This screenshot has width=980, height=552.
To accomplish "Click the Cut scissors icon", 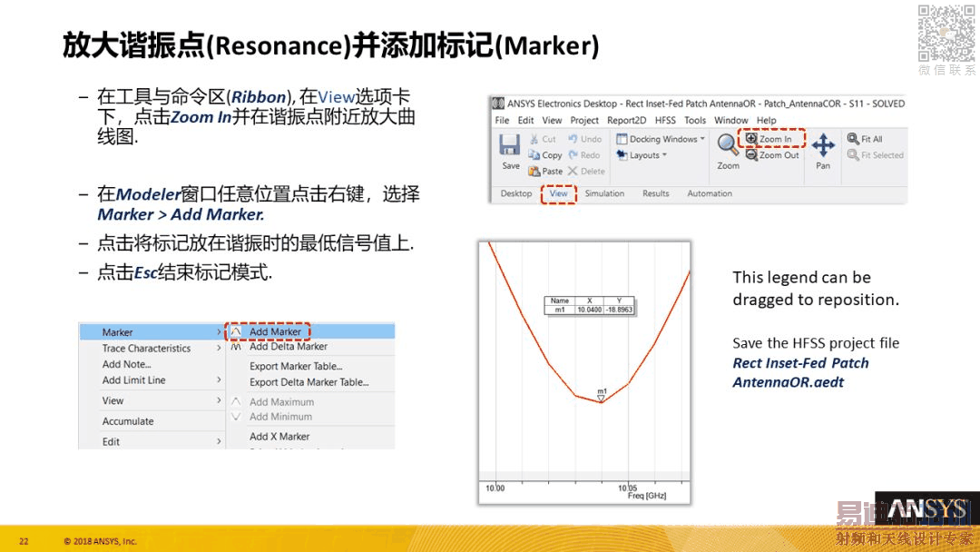I will [x=534, y=139].
